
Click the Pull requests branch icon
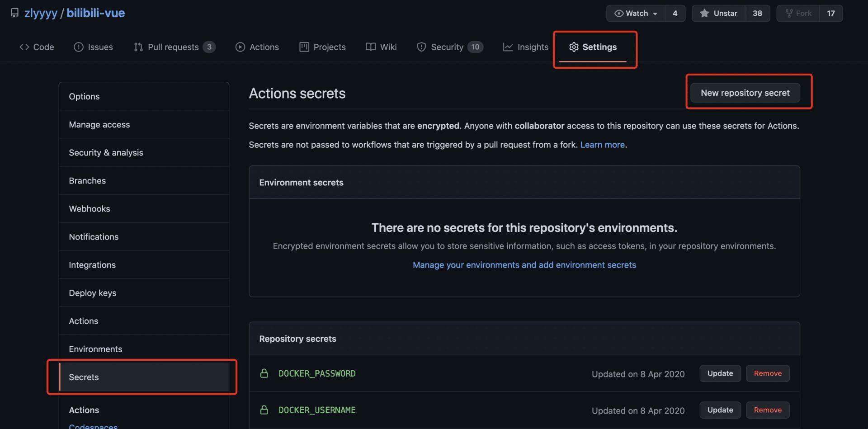[x=138, y=47]
